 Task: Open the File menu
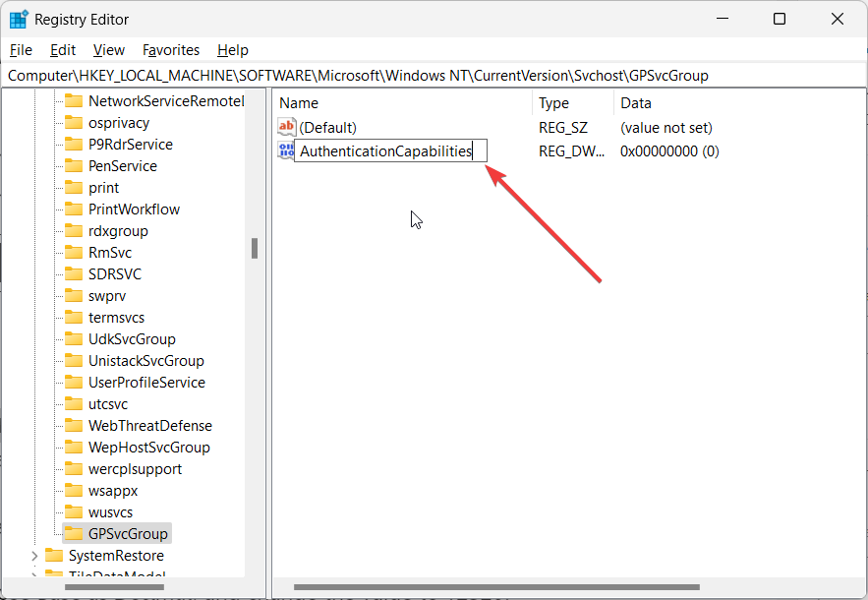[21, 50]
